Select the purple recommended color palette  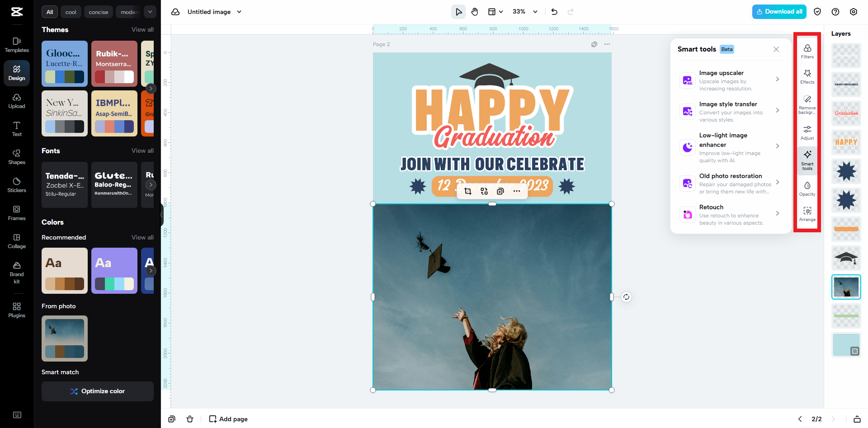point(114,271)
